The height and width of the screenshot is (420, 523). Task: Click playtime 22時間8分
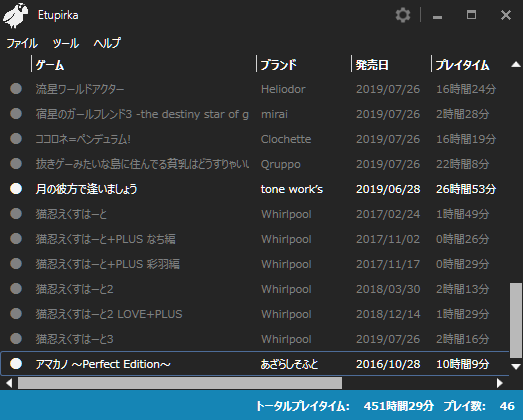[462, 164]
